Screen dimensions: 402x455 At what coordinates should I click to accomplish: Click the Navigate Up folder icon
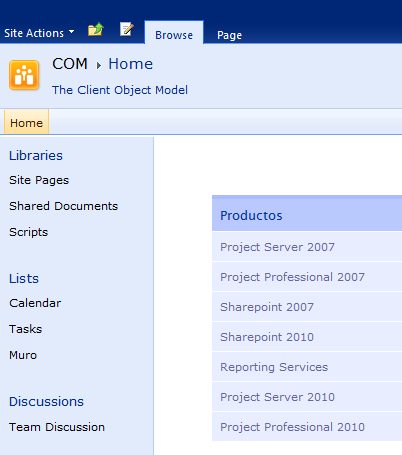(96, 29)
